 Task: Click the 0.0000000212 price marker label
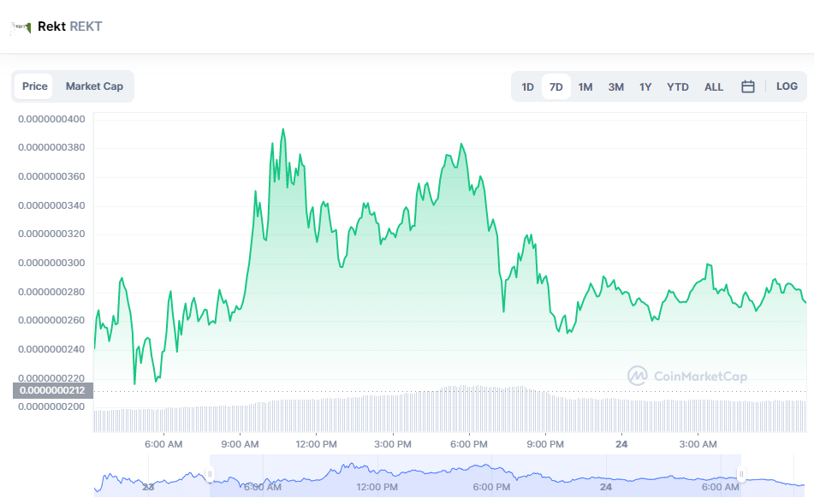(x=52, y=390)
